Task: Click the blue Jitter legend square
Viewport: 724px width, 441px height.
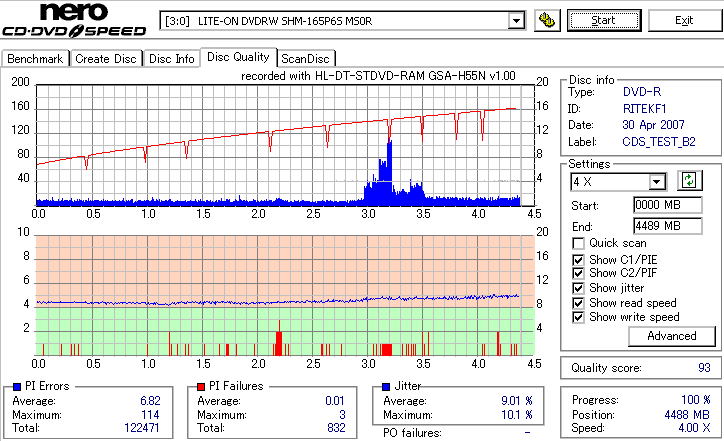Action: 386,387
